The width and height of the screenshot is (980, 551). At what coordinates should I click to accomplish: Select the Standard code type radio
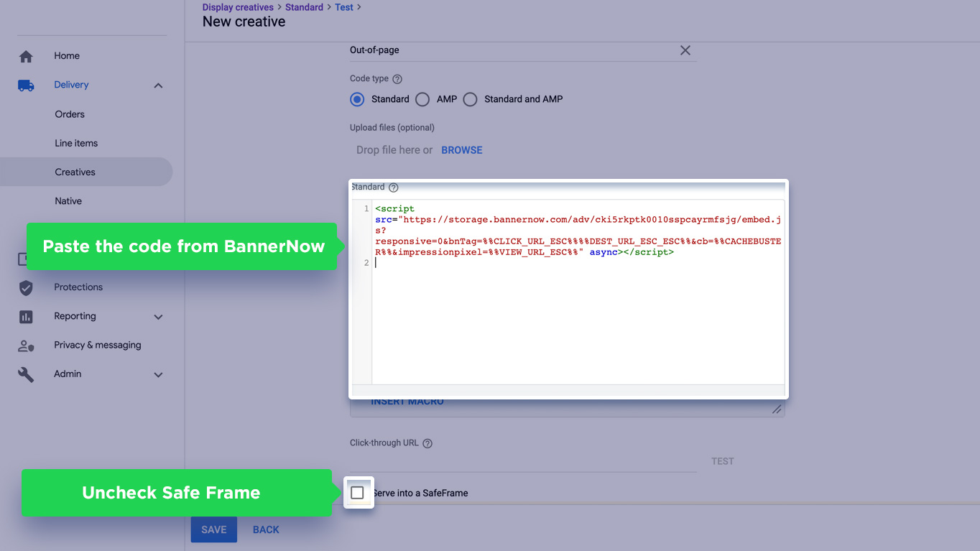[x=357, y=100]
